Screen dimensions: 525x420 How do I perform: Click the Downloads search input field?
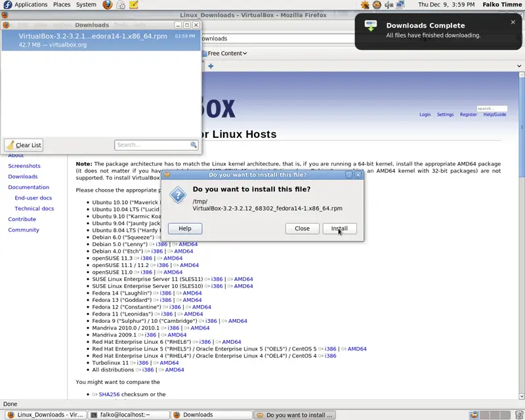(152, 145)
